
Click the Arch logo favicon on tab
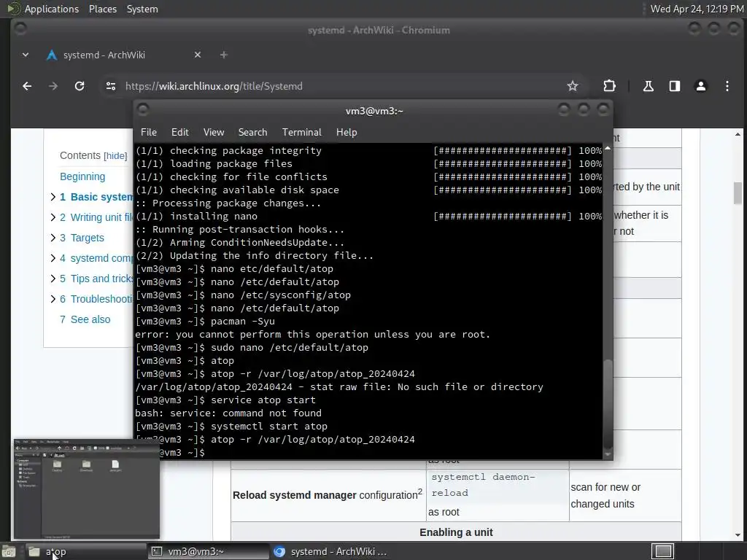[52, 55]
